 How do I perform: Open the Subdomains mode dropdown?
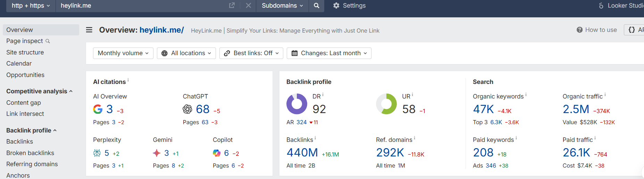(x=282, y=6)
